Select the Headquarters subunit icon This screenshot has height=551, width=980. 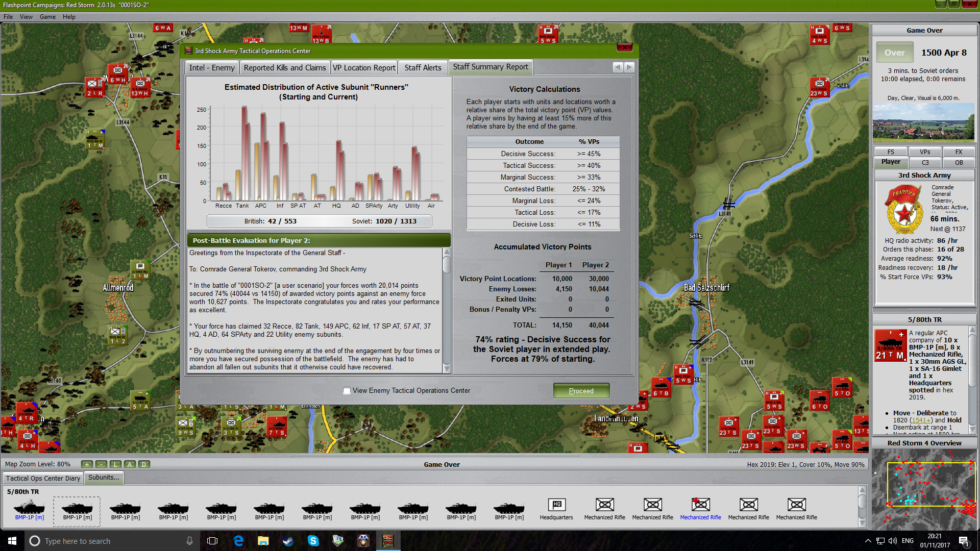[x=556, y=505]
